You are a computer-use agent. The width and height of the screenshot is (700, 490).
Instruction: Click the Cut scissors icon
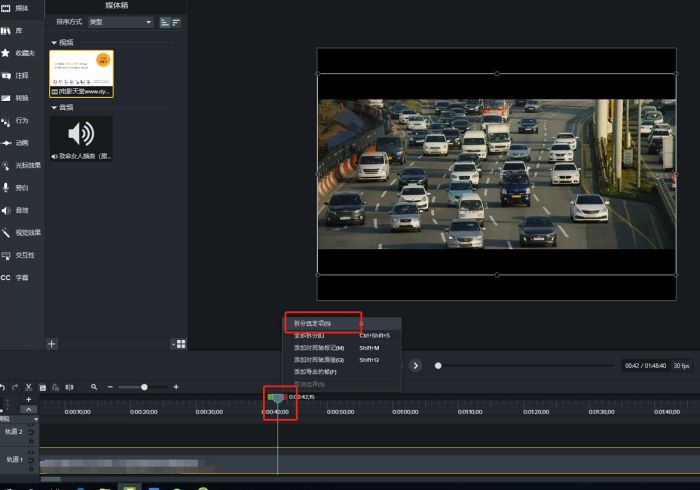click(29, 387)
